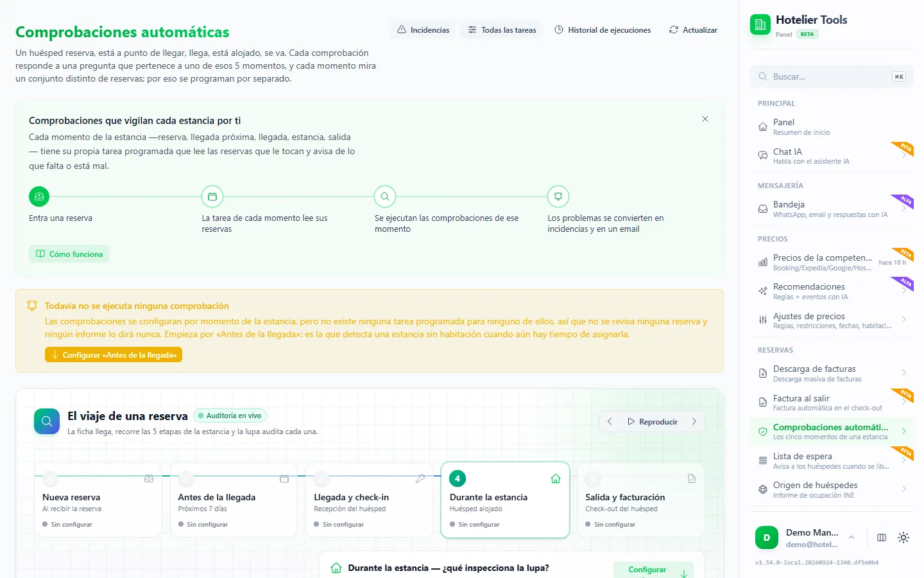Screen dimensions: 924x578
Task: Click the document icon on Salida y facturación card
Action: click(x=692, y=478)
